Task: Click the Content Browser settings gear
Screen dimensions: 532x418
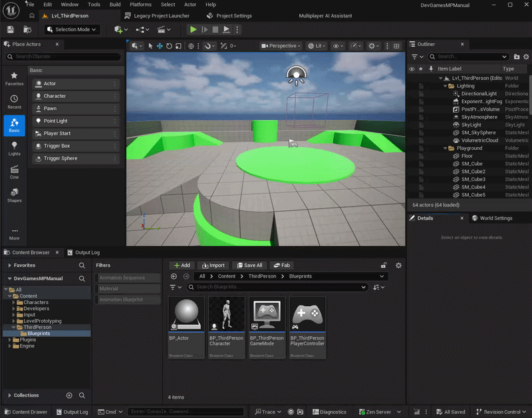Action: [398, 265]
